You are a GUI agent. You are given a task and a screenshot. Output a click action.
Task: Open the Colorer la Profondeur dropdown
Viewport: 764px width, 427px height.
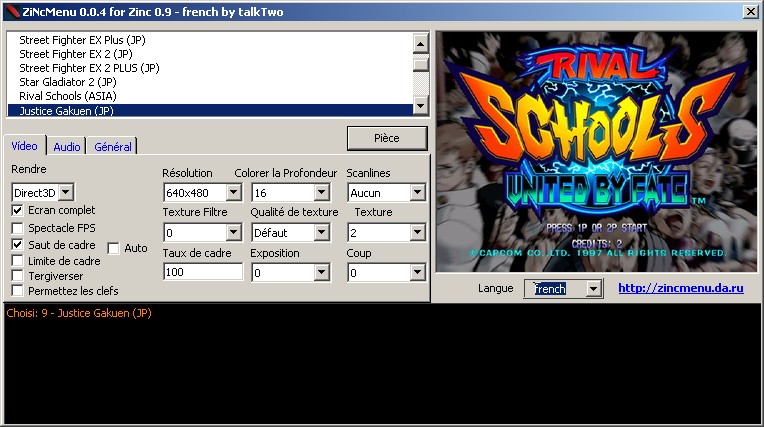click(x=322, y=192)
